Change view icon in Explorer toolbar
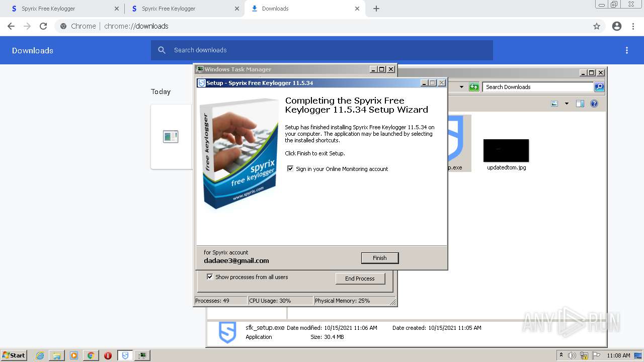The width and height of the screenshot is (644, 362). (554, 104)
